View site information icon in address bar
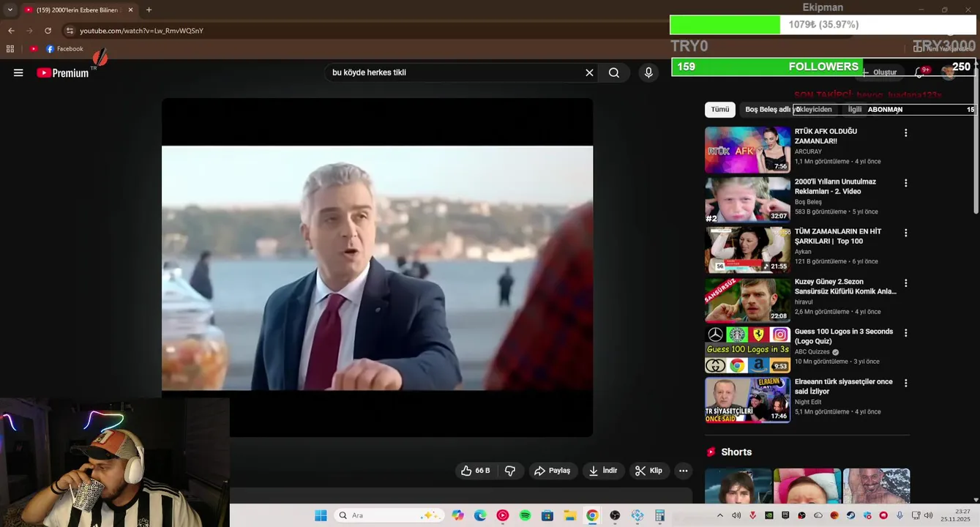The image size is (980, 527). [70, 31]
